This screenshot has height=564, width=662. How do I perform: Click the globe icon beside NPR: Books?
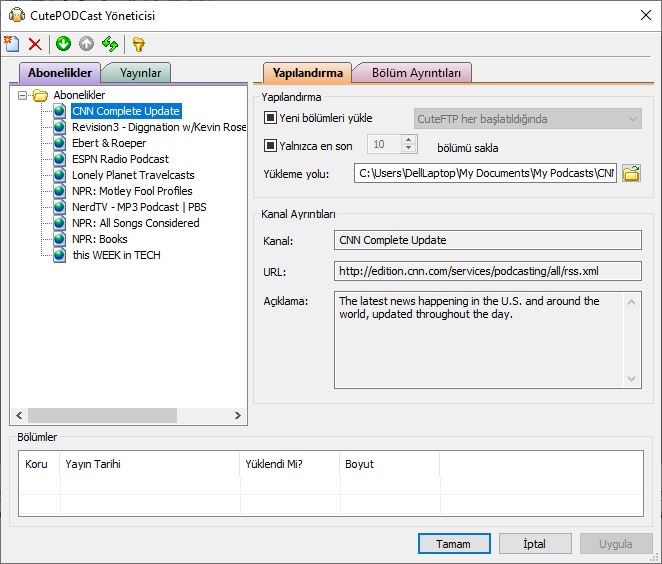tap(60, 239)
